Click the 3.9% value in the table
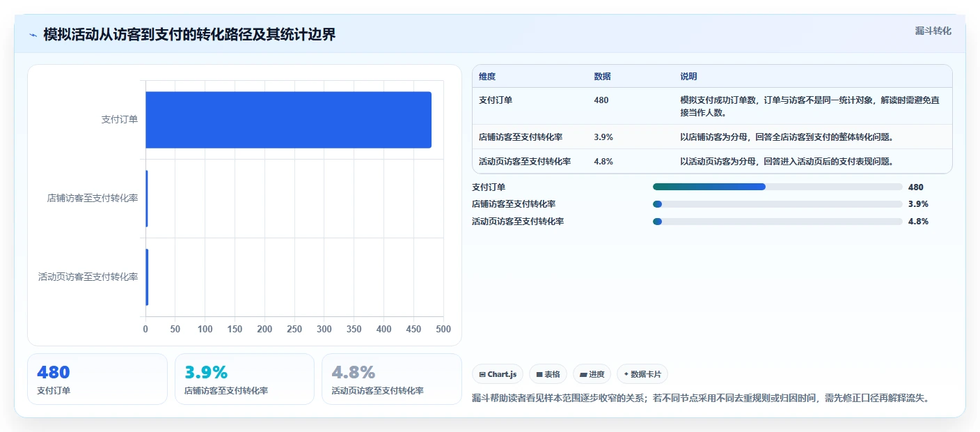The image size is (980, 432). [603, 137]
